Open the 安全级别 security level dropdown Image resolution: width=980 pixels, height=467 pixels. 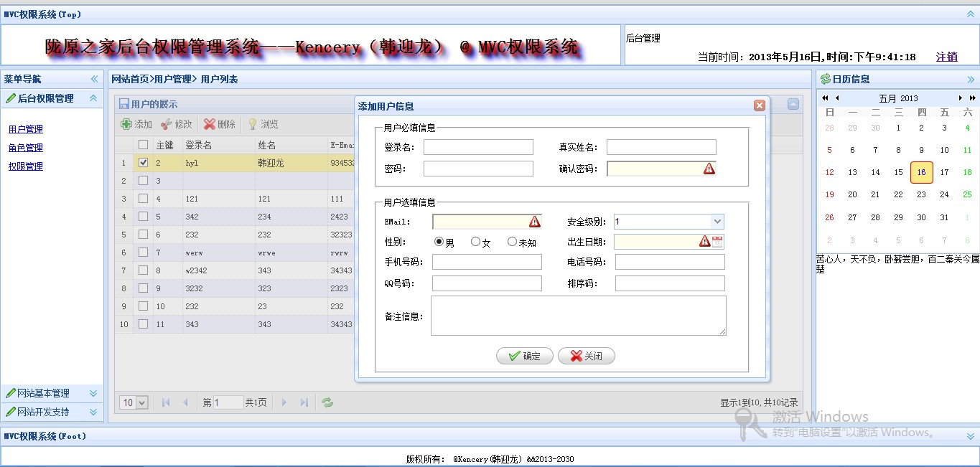pos(717,222)
